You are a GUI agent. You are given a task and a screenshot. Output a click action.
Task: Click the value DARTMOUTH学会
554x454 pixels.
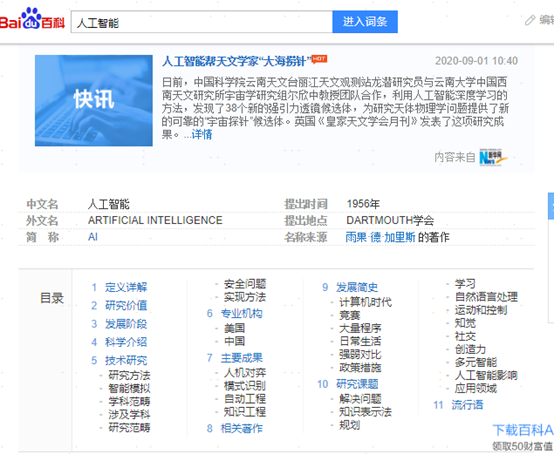[x=390, y=220]
